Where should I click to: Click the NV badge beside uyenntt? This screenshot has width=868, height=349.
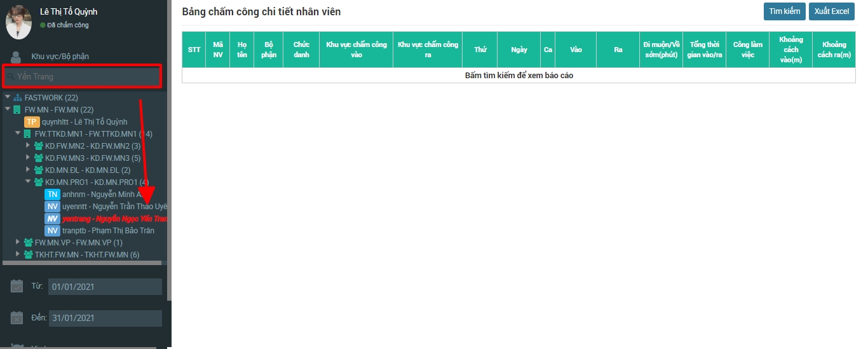click(x=52, y=207)
